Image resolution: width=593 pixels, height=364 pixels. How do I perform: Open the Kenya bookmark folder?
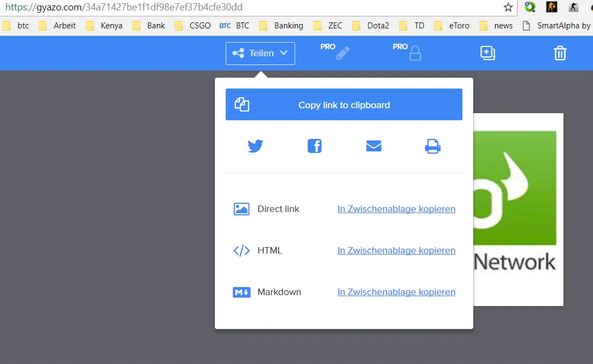tap(104, 25)
